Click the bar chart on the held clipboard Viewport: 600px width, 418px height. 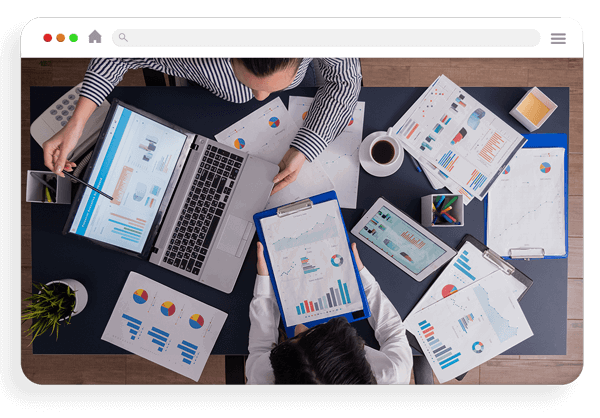324,299
